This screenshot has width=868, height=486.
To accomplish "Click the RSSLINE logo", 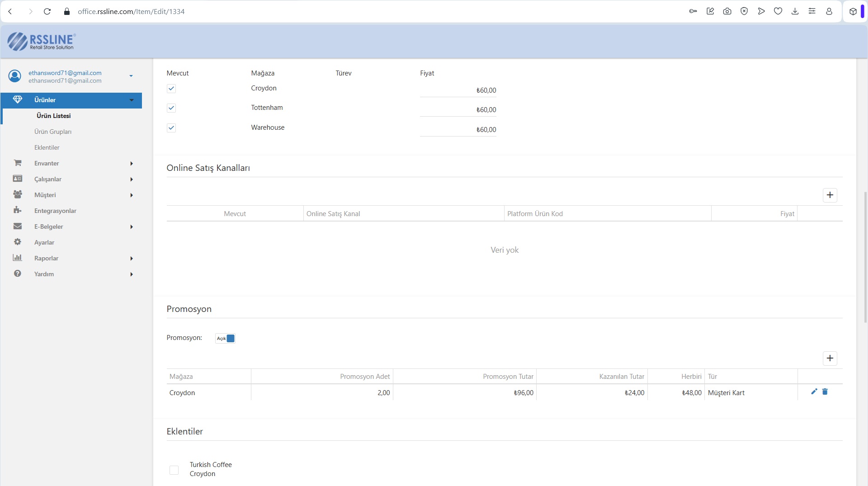I will coord(41,41).
